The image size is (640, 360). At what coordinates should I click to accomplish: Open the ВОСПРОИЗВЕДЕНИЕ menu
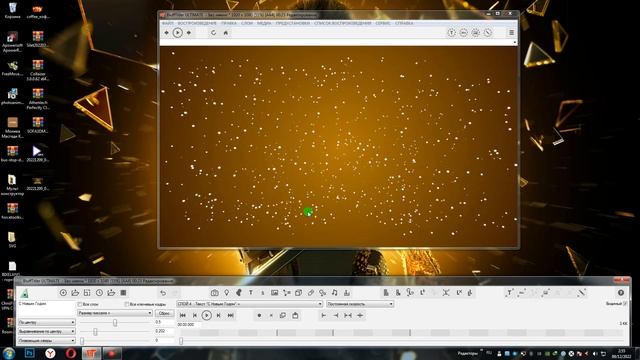(x=197, y=23)
